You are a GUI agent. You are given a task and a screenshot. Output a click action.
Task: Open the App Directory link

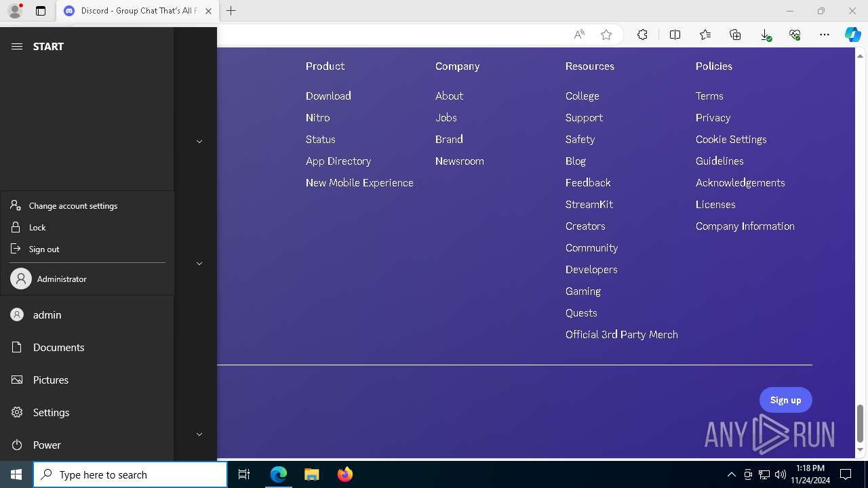pyautogui.click(x=338, y=161)
